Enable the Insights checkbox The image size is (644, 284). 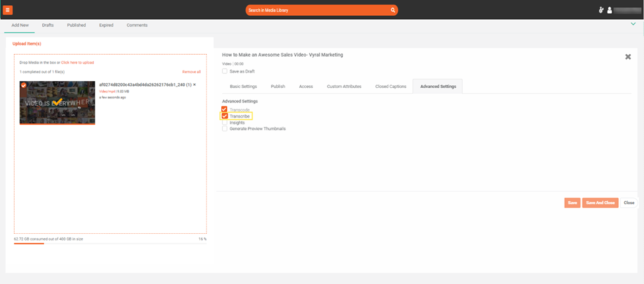point(225,123)
